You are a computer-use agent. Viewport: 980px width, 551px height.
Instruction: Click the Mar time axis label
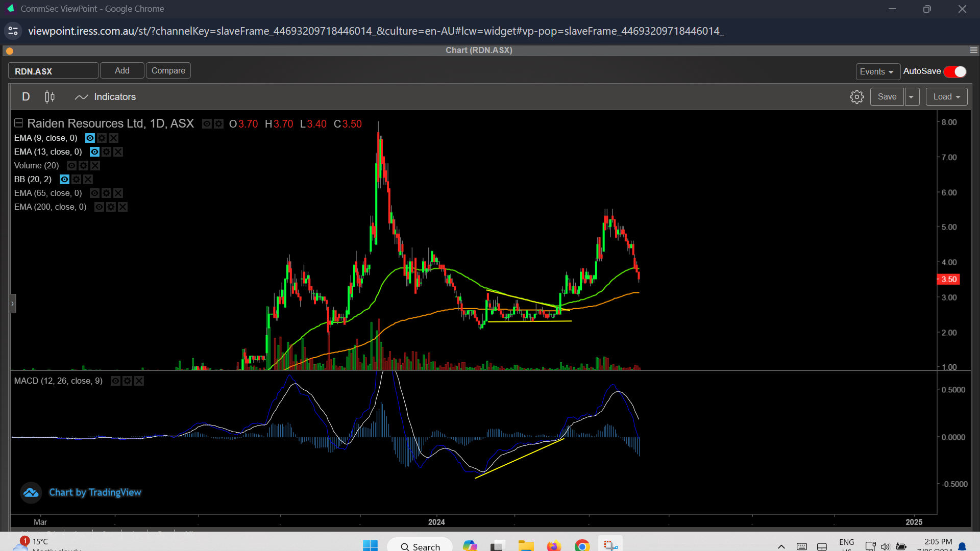pyautogui.click(x=40, y=522)
